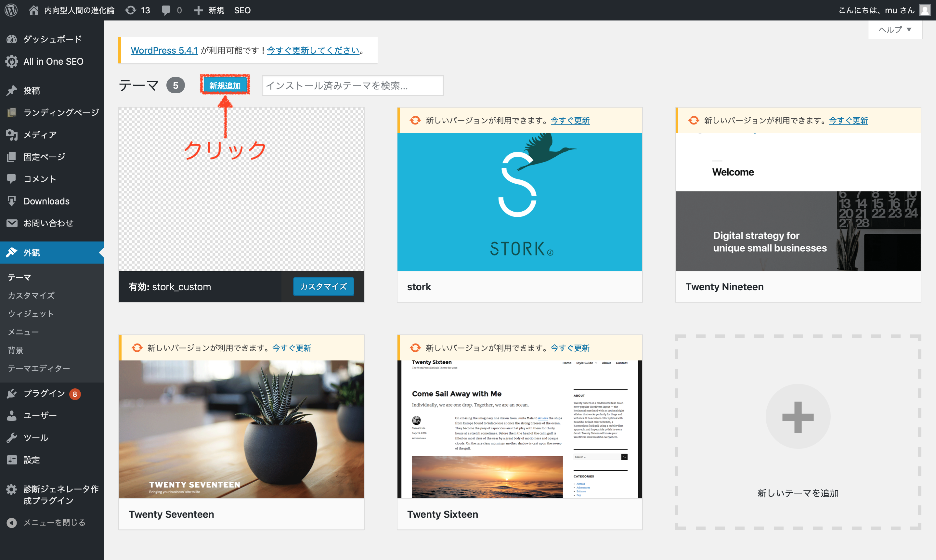The height and width of the screenshot is (560, 936).
Task: Click the plus icon next to 新規
Action: click(199, 10)
